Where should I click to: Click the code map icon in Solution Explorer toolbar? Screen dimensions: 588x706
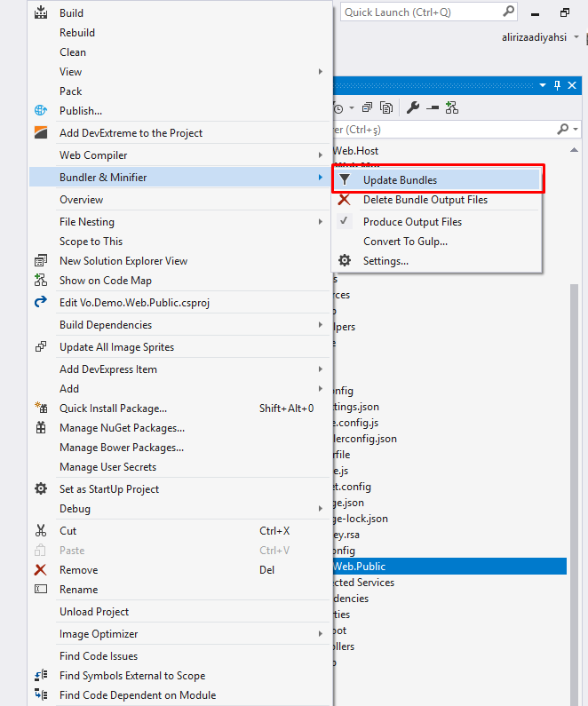pyautogui.click(x=451, y=107)
